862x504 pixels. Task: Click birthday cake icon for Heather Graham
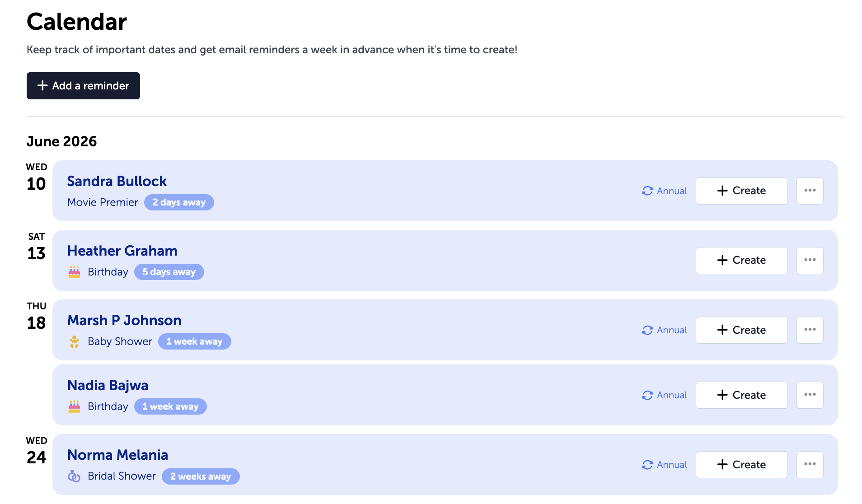(74, 272)
